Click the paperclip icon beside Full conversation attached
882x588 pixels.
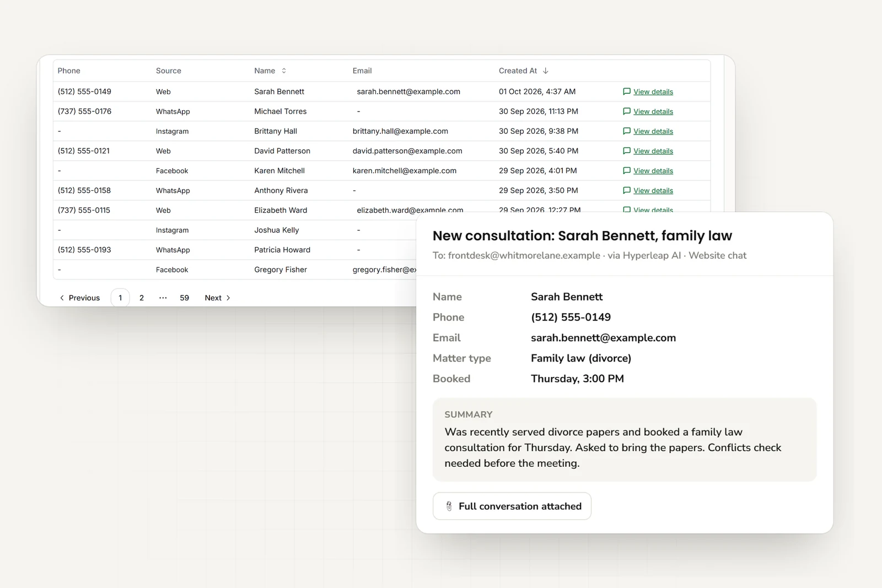click(449, 506)
